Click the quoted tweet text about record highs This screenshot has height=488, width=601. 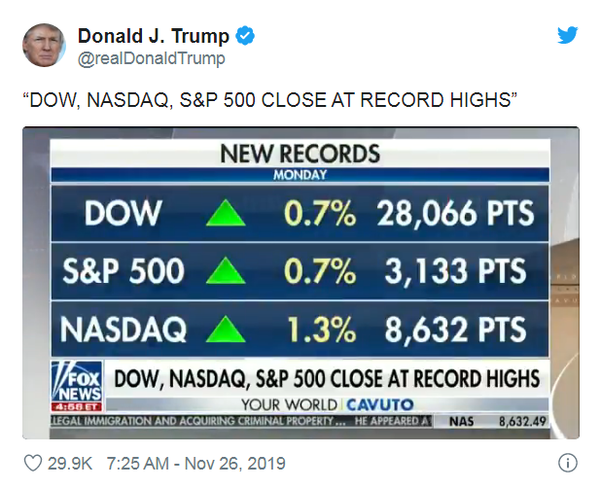[x=270, y=100]
